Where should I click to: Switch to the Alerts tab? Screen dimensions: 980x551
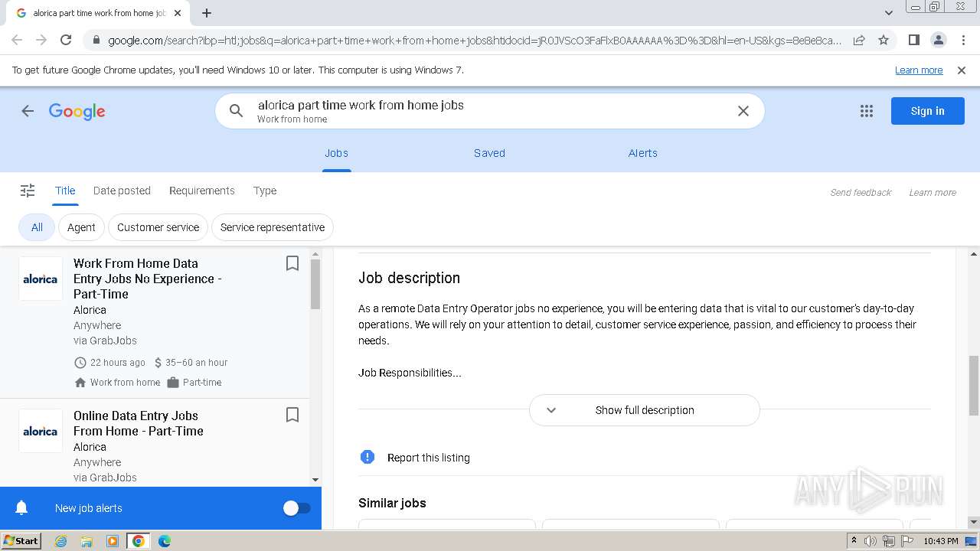pyautogui.click(x=643, y=153)
